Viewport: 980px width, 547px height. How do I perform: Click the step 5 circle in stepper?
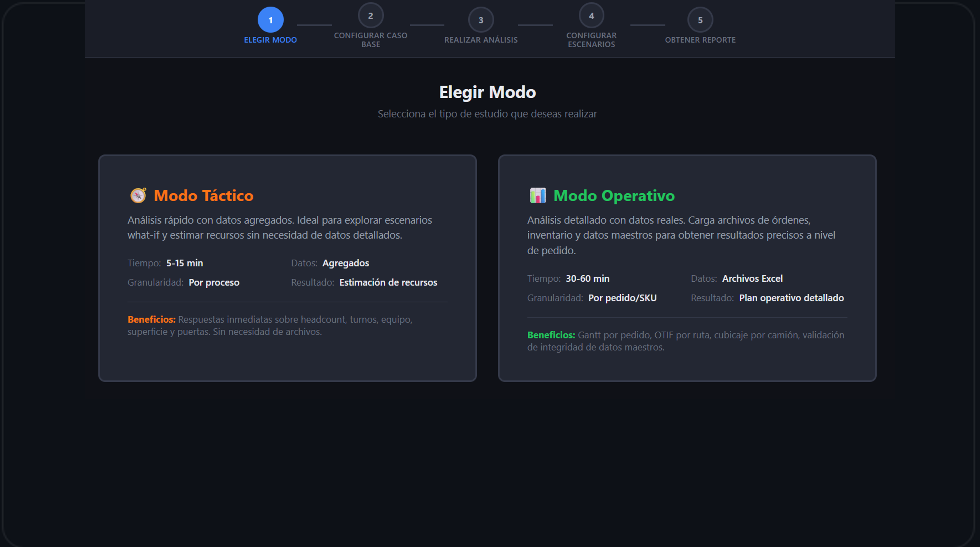point(700,20)
